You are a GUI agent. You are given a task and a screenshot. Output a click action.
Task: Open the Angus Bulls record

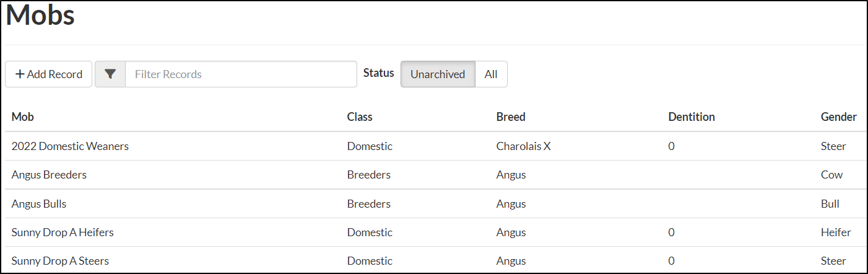click(x=39, y=203)
